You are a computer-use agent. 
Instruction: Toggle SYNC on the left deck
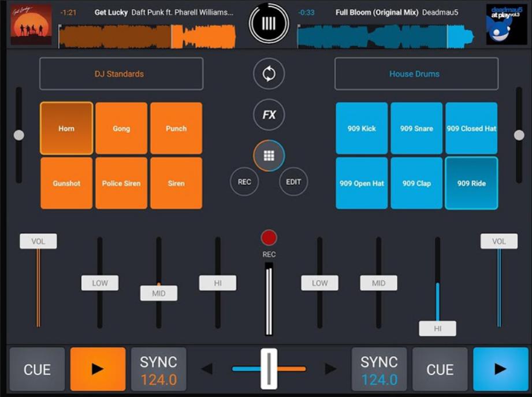coord(158,369)
